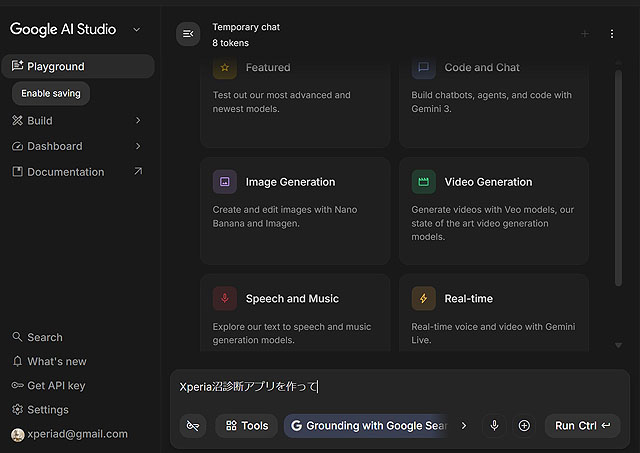Image resolution: width=640 pixels, height=453 pixels.
Task: Expand the Dashboard submenu
Action: [x=138, y=146]
